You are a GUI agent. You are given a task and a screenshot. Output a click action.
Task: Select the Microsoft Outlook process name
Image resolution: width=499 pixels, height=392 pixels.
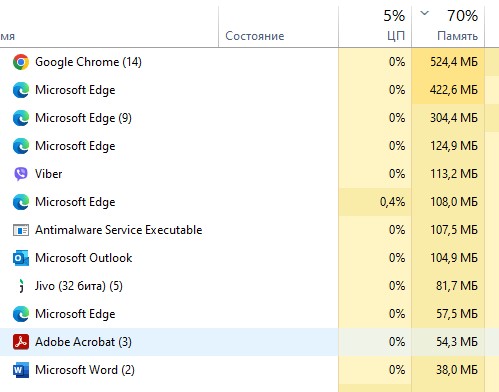click(x=84, y=258)
